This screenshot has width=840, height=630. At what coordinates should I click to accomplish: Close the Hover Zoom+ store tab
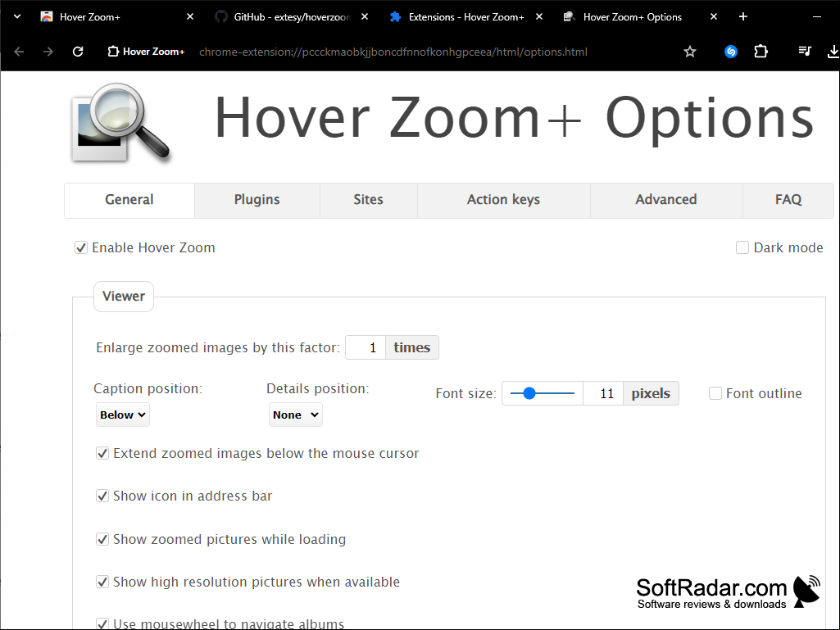(x=189, y=16)
